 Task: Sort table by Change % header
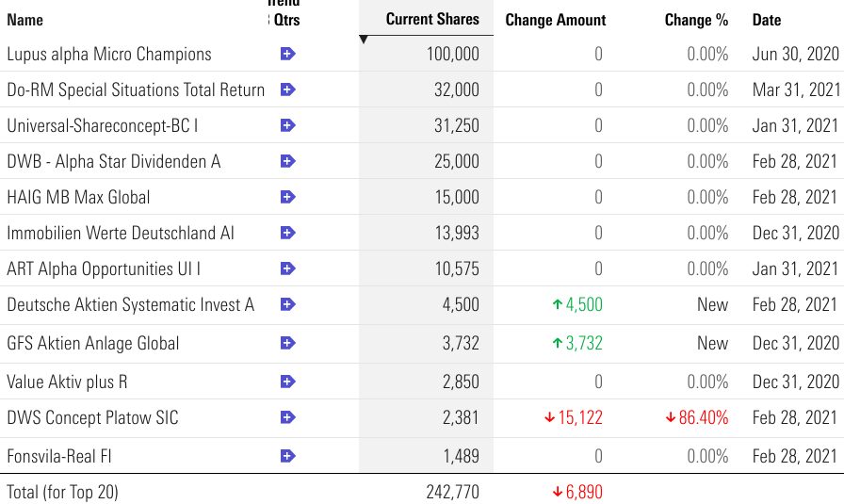695,20
